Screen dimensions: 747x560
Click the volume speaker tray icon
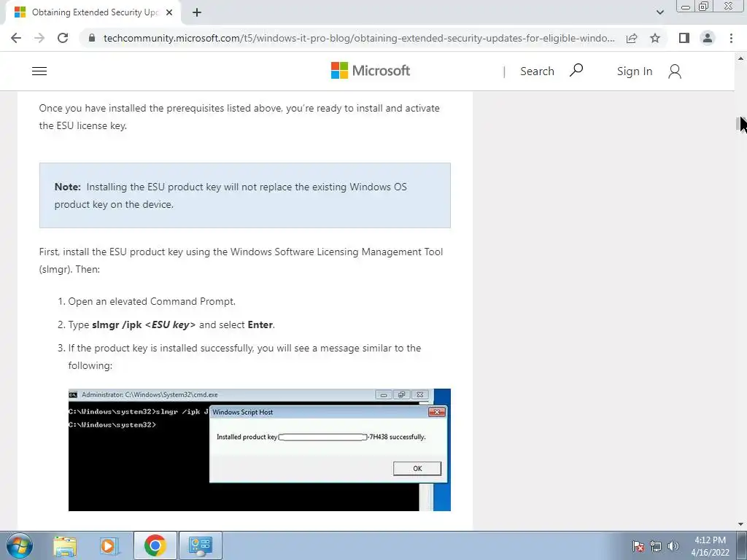pyautogui.click(x=673, y=546)
